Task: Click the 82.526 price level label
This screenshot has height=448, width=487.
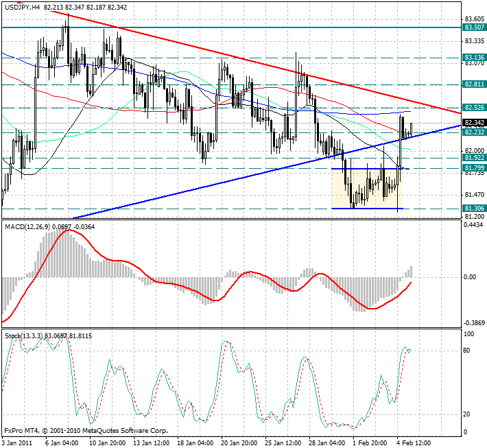Action: tap(475, 108)
